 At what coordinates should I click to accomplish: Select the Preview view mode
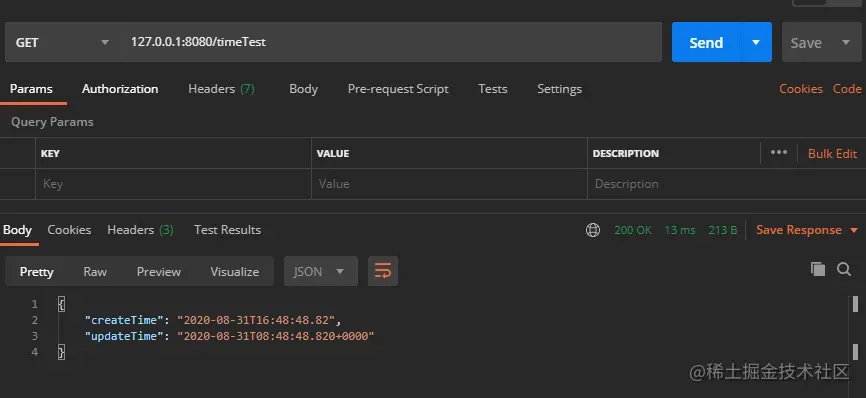pyautogui.click(x=159, y=272)
